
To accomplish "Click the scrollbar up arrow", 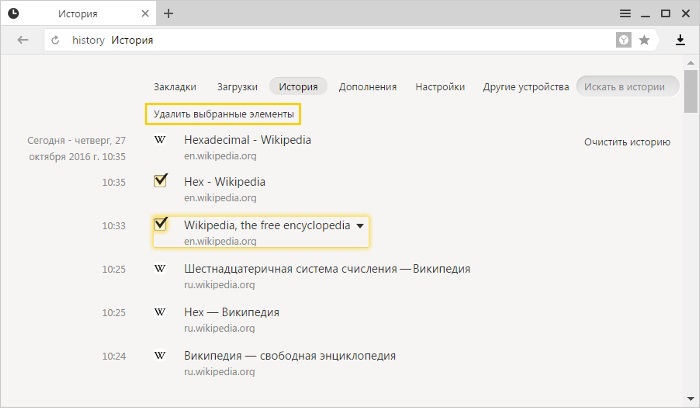I will coord(691,63).
